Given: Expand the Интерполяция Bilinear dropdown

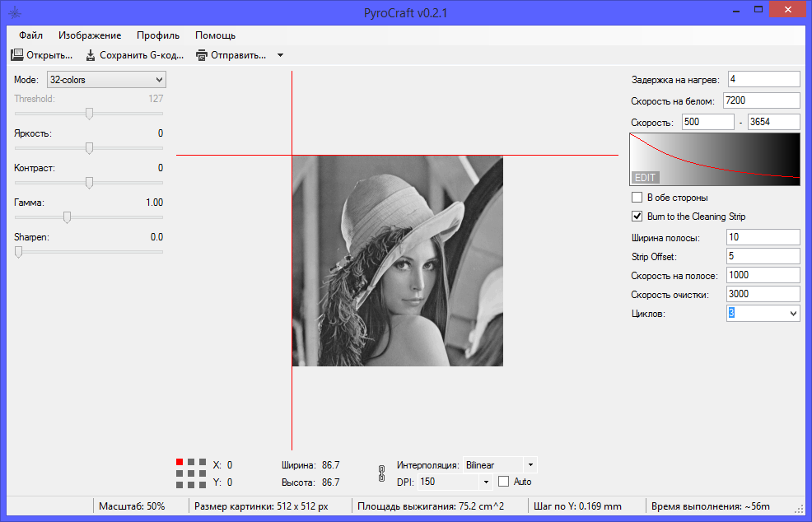Looking at the screenshot, I should tap(530, 465).
